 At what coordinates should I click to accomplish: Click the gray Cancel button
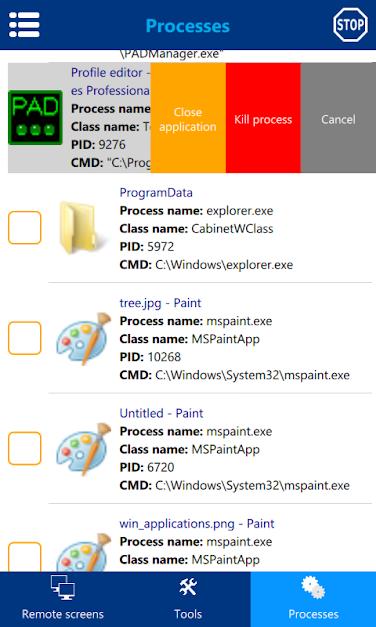[x=338, y=118]
